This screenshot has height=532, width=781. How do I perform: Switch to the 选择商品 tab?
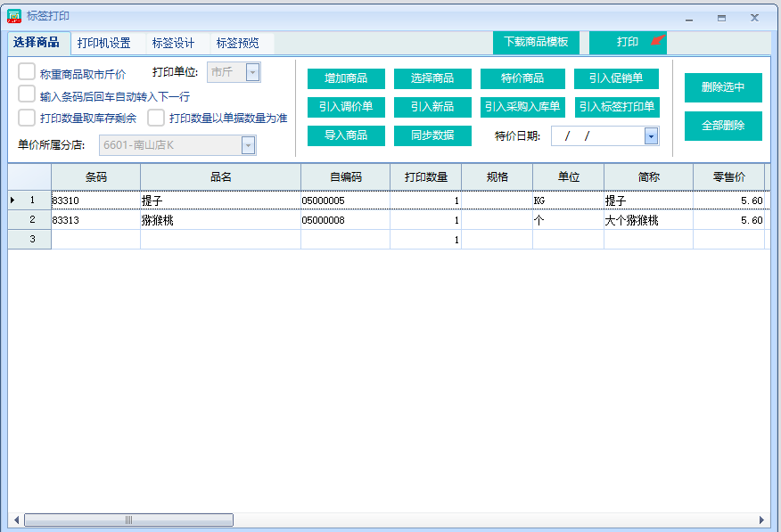37,42
